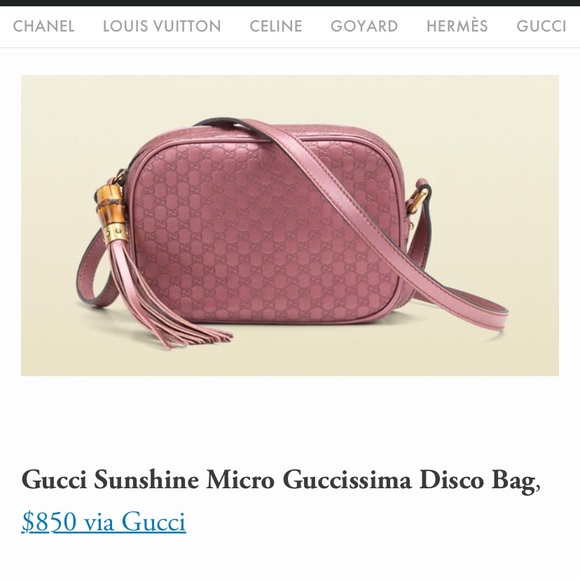Viewport: 580px width, 580px height.
Task: Select the Celine menu item
Action: tap(276, 26)
